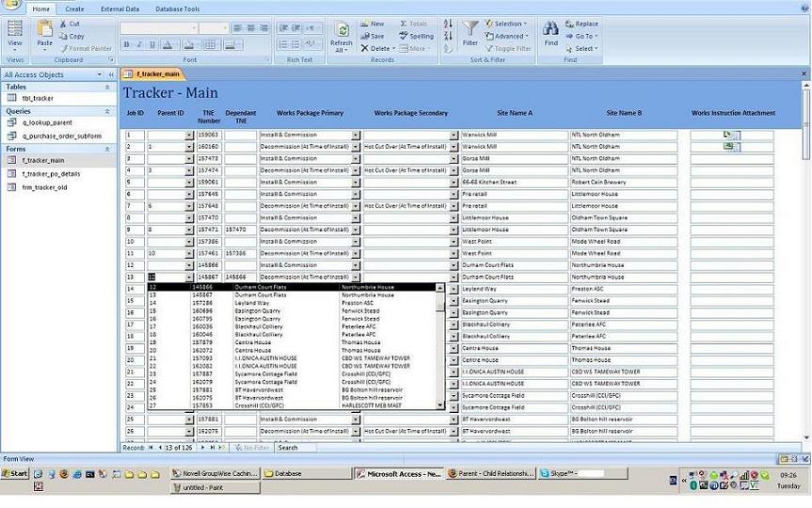Switch to Skype taskbar button
This screenshot has height=508, width=812.
pos(582,473)
